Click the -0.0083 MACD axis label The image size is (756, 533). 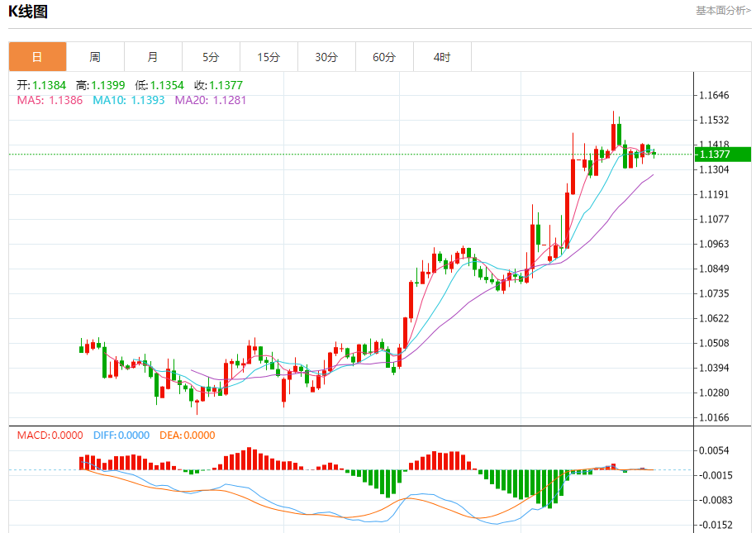[716, 500]
